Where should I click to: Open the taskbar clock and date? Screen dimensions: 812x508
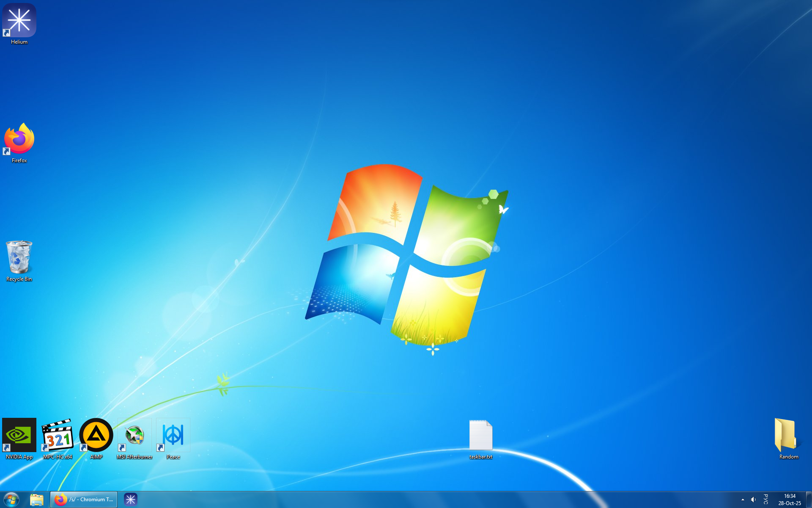(x=789, y=500)
